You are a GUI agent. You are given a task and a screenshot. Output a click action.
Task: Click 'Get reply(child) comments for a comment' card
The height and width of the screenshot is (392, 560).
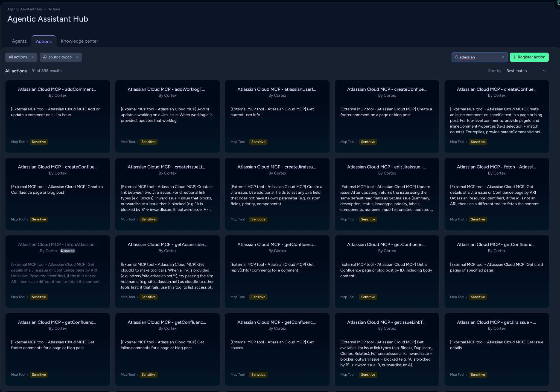pyautogui.click(x=277, y=272)
